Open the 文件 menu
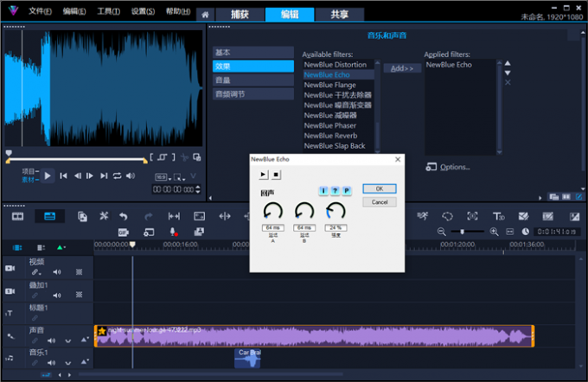This screenshot has height=382, width=588. 38,12
